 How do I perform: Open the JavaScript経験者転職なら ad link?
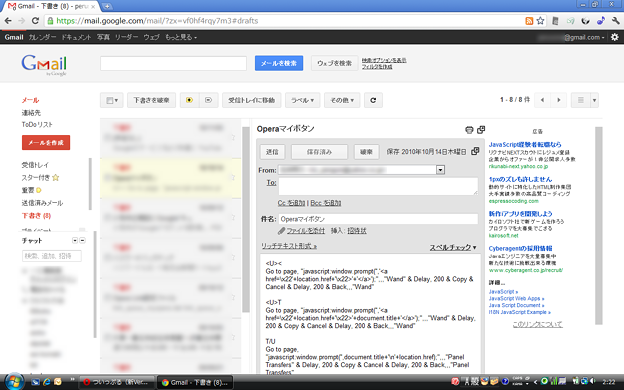tap(525, 144)
